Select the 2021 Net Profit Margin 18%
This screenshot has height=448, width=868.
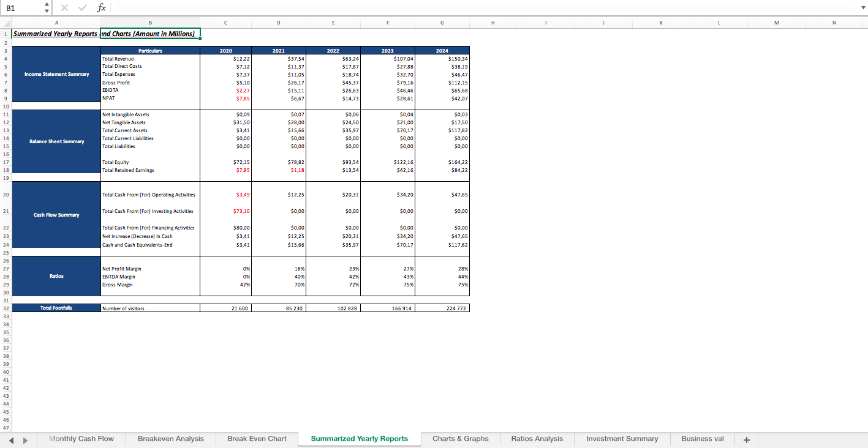279,269
